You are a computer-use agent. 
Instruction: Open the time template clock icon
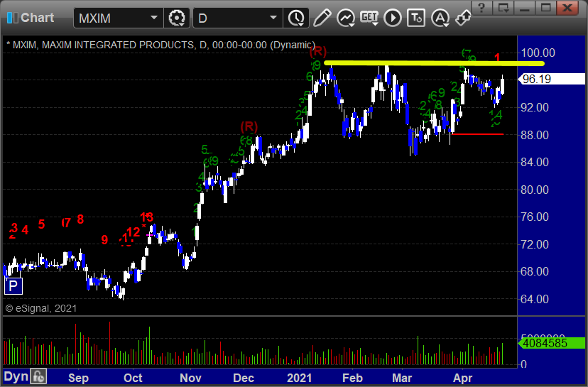coord(296,18)
